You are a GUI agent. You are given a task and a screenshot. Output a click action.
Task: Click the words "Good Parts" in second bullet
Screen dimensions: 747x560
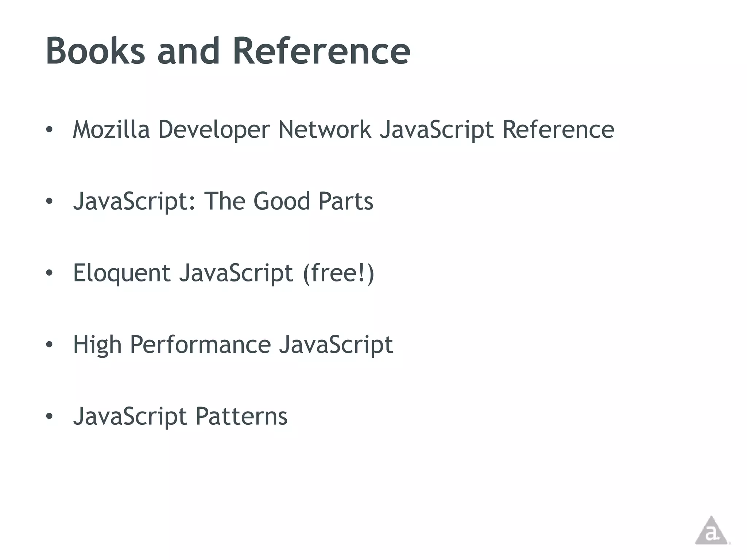pyautogui.click(x=313, y=201)
